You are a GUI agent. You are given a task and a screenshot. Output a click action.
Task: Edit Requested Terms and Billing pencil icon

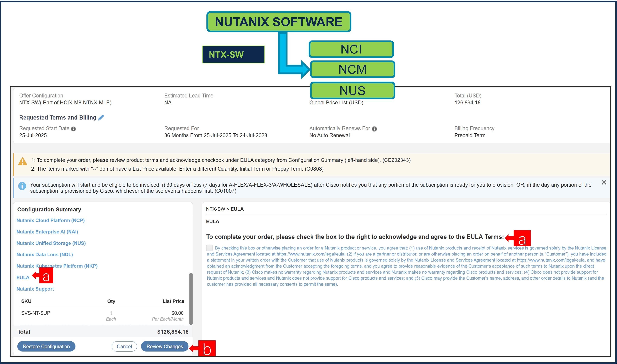101,118
